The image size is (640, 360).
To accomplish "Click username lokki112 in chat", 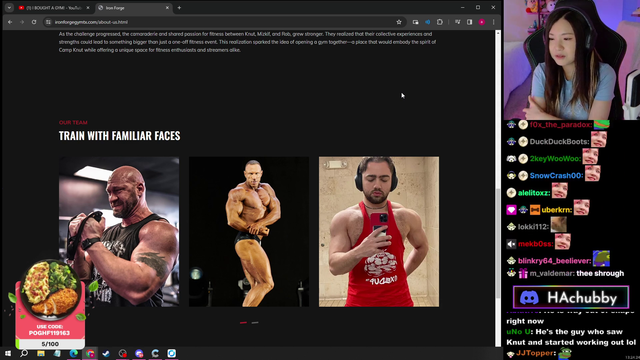I will pos(533,227).
